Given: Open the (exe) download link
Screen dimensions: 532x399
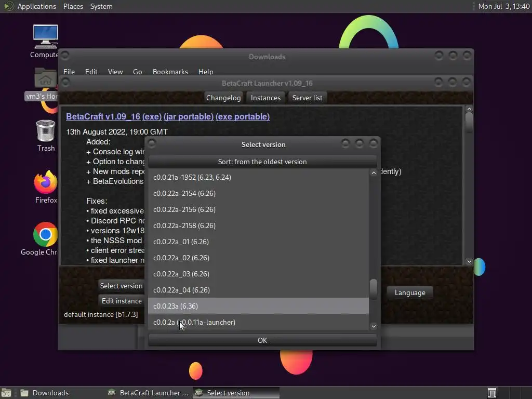Looking at the screenshot, I should [152, 116].
